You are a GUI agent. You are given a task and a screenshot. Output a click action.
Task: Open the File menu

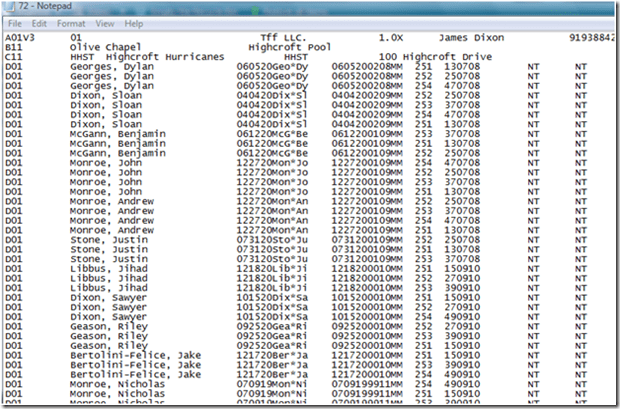click(x=12, y=22)
